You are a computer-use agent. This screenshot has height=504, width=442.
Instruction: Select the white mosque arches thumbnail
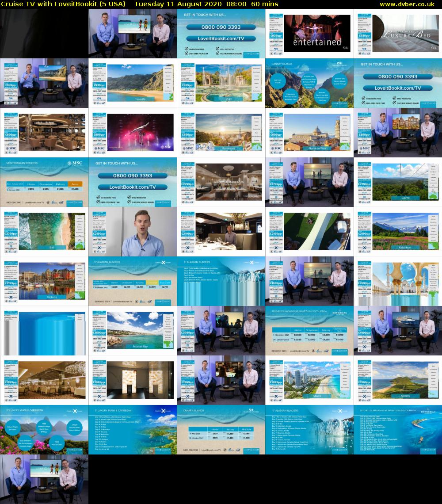[x=398, y=281]
